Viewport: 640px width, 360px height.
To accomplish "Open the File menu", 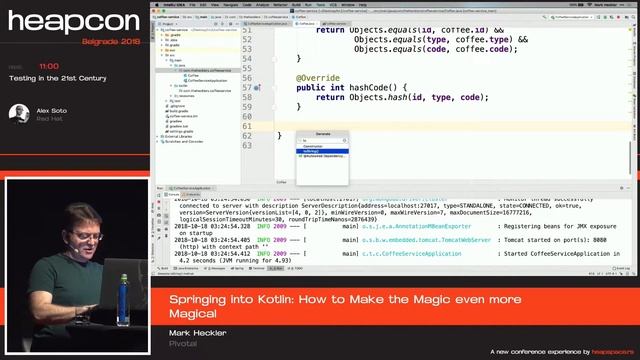I will point(192,5).
